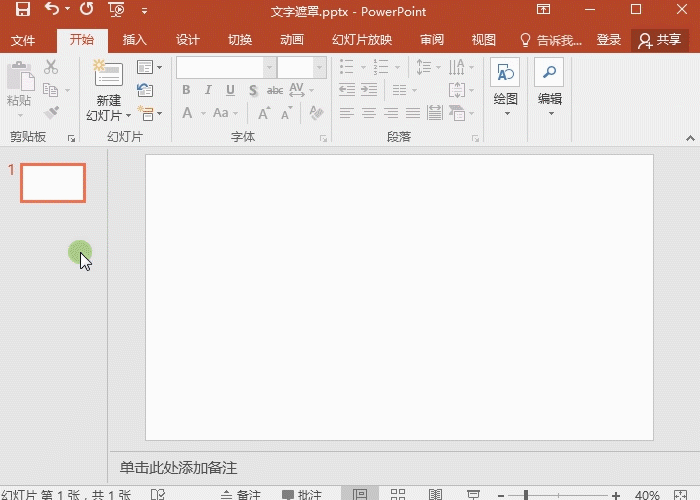Toggle Underline formatting
700x500 pixels.
tap(230, 90)
